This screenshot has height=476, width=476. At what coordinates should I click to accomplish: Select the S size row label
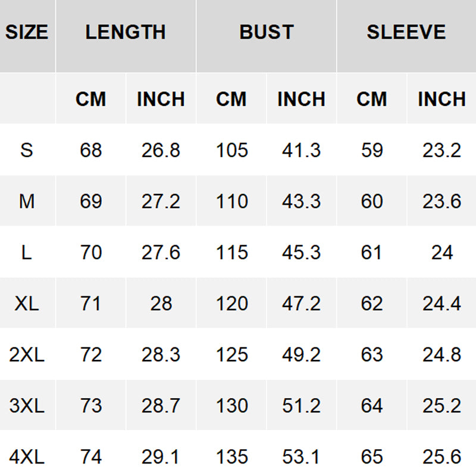point(27,151)
